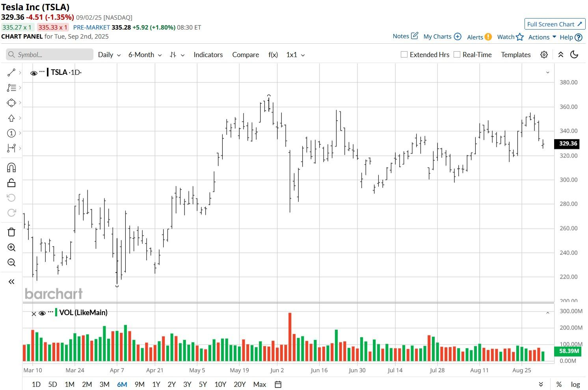
Task: Open chart settings with the gear icon
Action: point(544,55)
